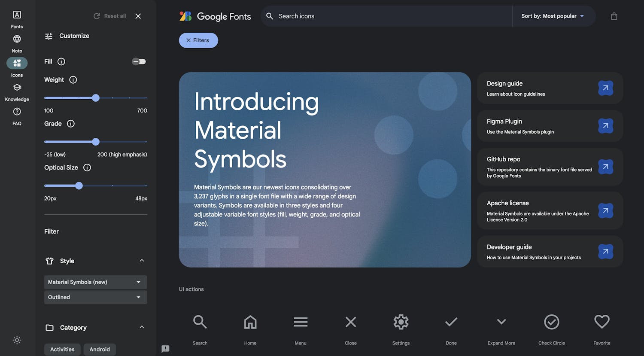Click the info icon beside Optical Size
Viewport: 644px width, 356px height.
pos(87,167)
